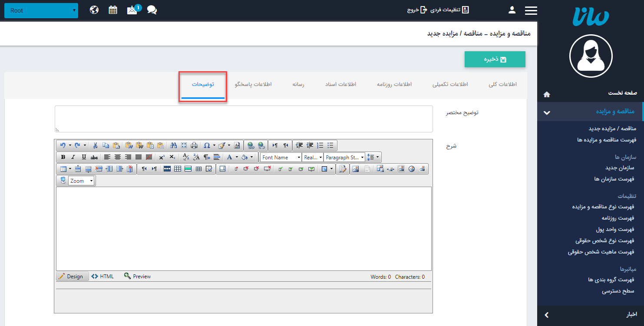The width and height of the screenshot is (644, 326).
Task: Open the mail icon with notification badge
Action: [132, 10]
